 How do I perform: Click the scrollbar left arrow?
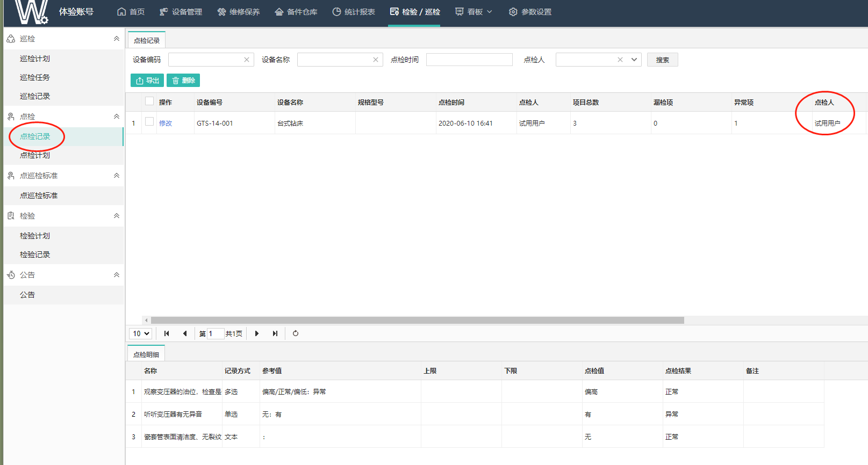pyautogui.click(x=146, y=320)
